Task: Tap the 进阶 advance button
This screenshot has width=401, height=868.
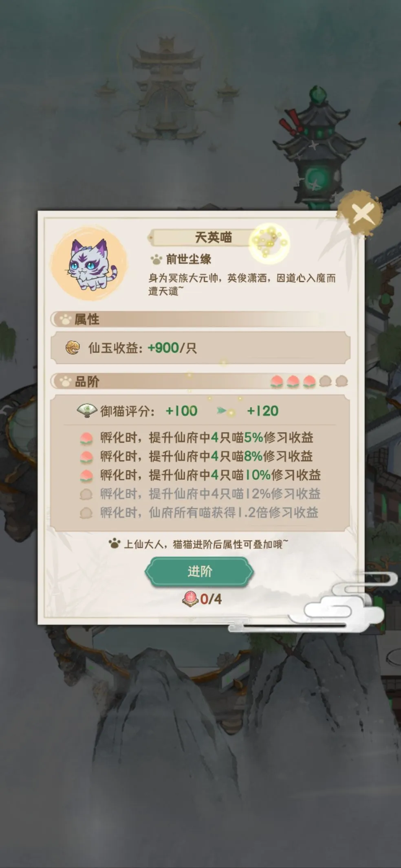Action: [199, 572]
